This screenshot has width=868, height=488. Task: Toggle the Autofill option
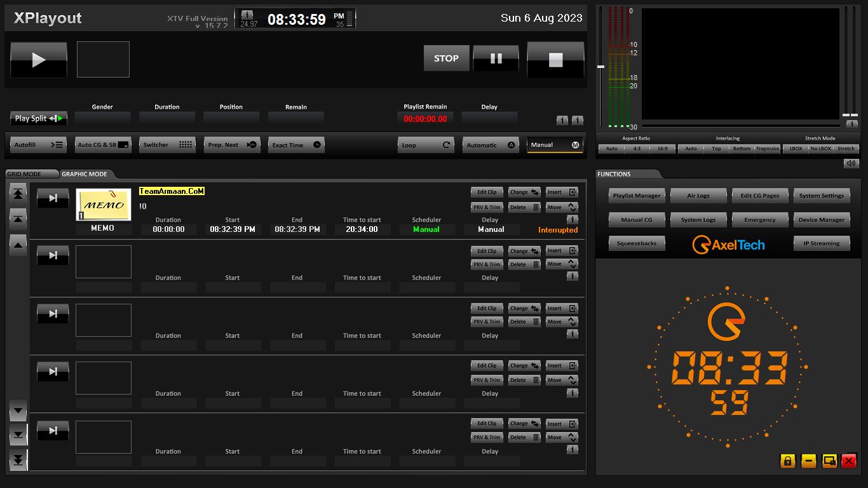pyautogui.click(x=39, y=145)
